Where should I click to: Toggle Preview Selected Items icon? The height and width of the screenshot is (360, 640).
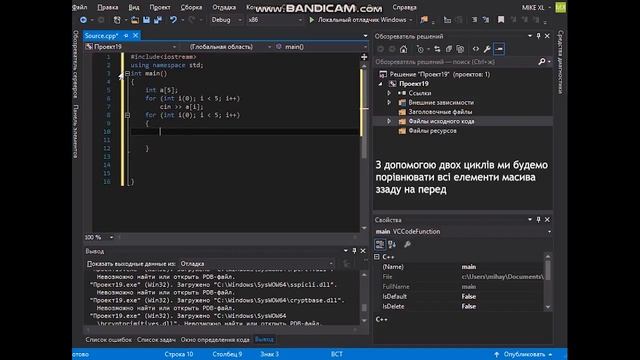pyautogui.click(x=499, y=49)
